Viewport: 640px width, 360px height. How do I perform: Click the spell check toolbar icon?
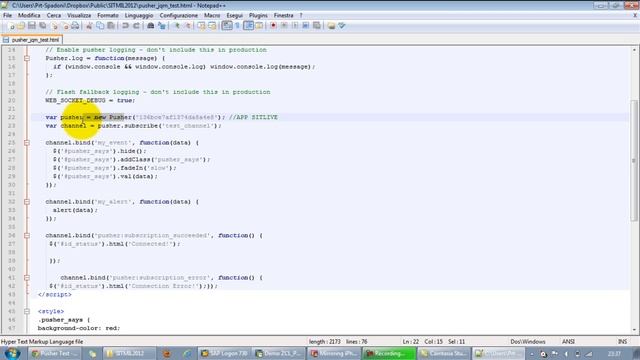point(342,26)
